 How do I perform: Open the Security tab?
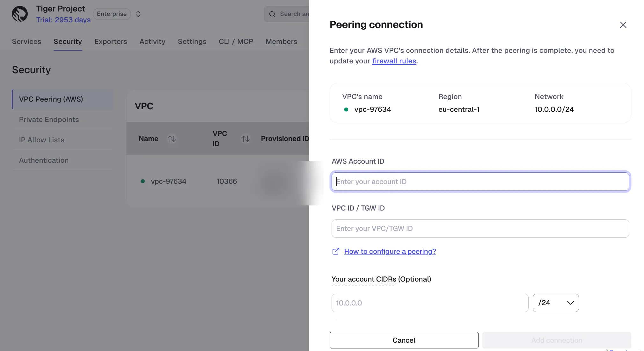pos(68,41)
